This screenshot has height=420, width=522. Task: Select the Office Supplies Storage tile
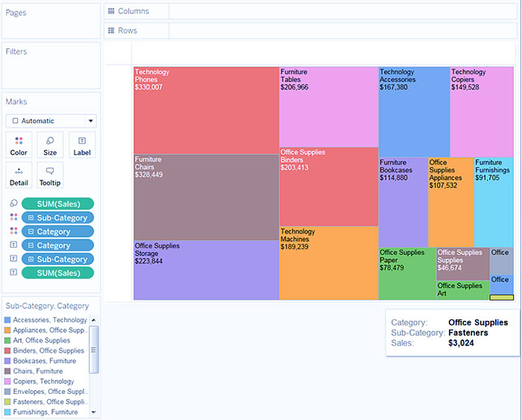[x=207, y=271]
